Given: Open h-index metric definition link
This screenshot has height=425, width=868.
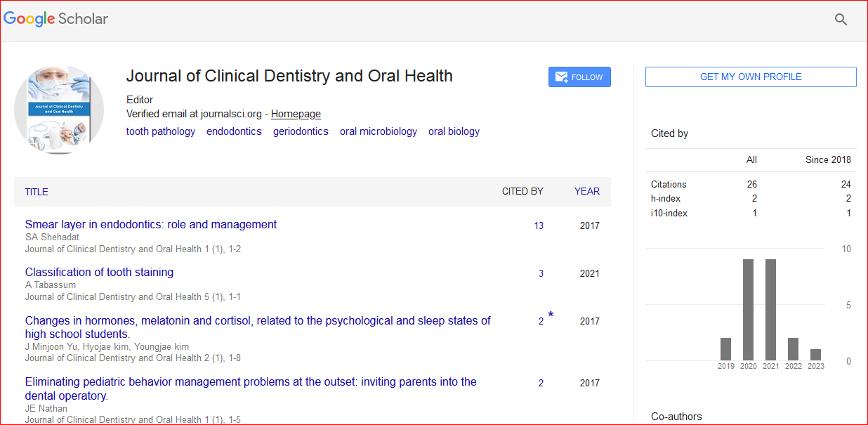Looking at the screenshot, I should tap(665, 199).
